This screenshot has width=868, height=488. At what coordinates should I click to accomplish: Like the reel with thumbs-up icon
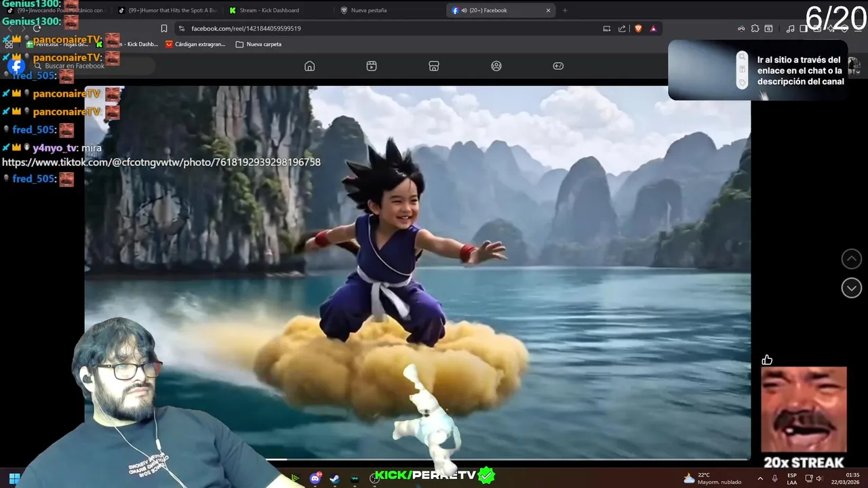click(x=767, y=360)
